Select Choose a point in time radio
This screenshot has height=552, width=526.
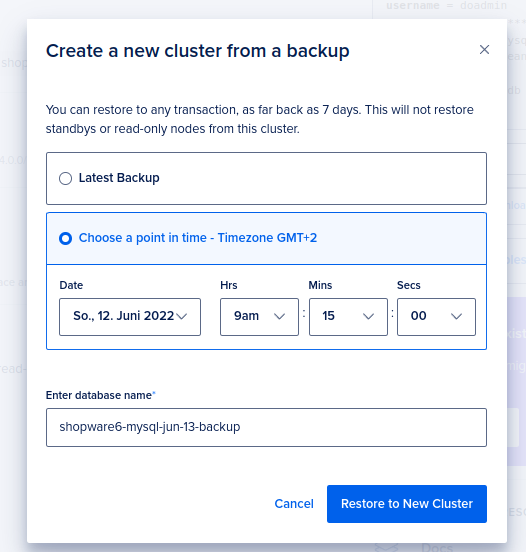(65, 238)
